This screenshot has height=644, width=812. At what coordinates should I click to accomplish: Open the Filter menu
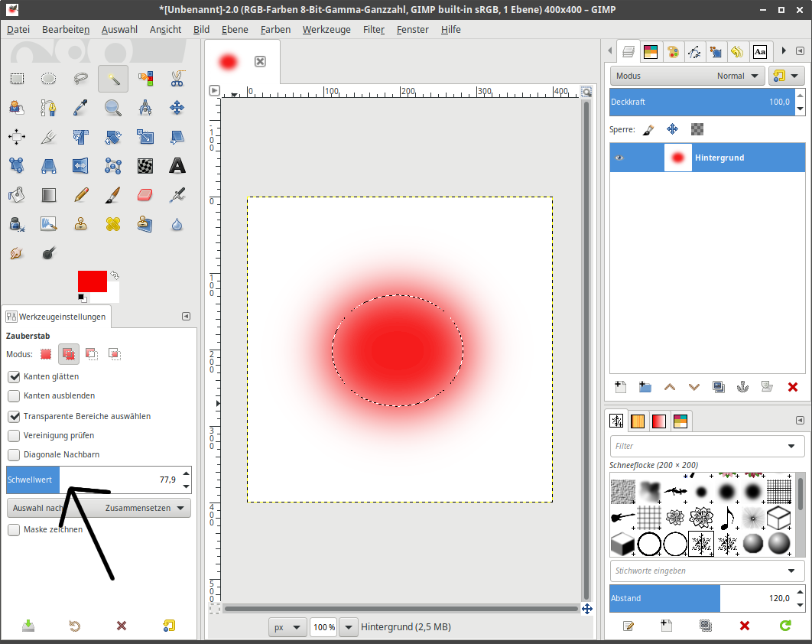tap(373, 29)
